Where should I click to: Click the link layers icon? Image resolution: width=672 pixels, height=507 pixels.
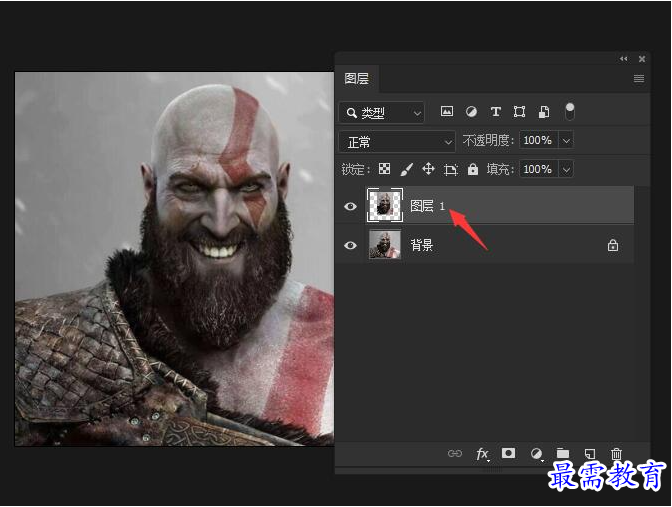pos(455,453)
